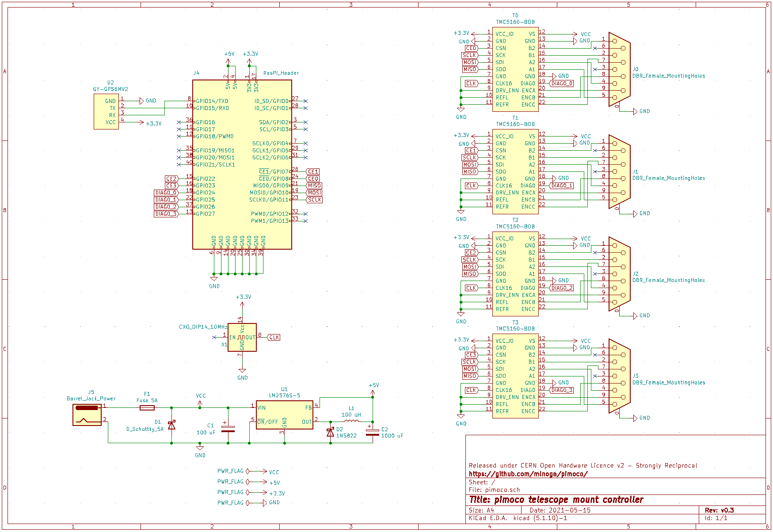Click the DIAG0_0 label near T0
773x532 pixels.
click(562, 84)
